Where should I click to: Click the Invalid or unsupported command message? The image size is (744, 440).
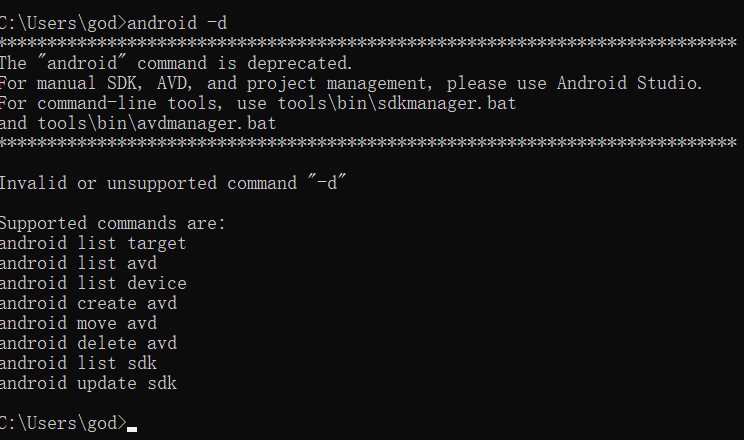click(x=173, y=183)
